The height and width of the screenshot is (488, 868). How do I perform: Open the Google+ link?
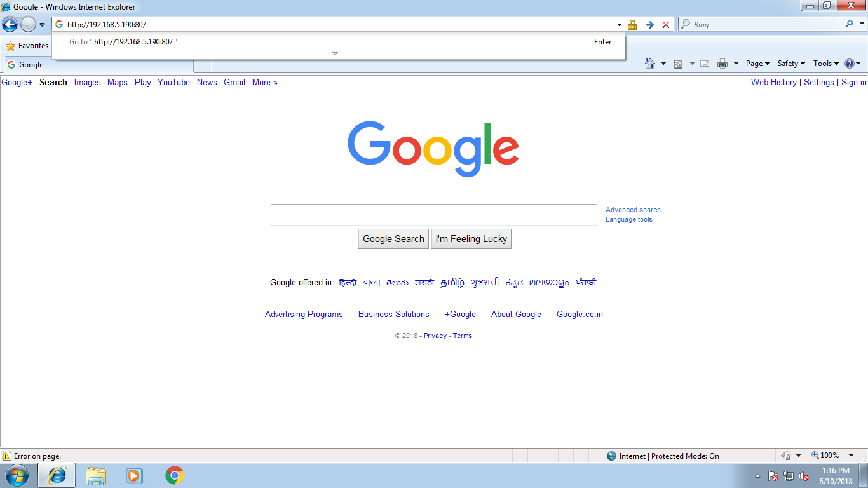(x=17, y=82)
